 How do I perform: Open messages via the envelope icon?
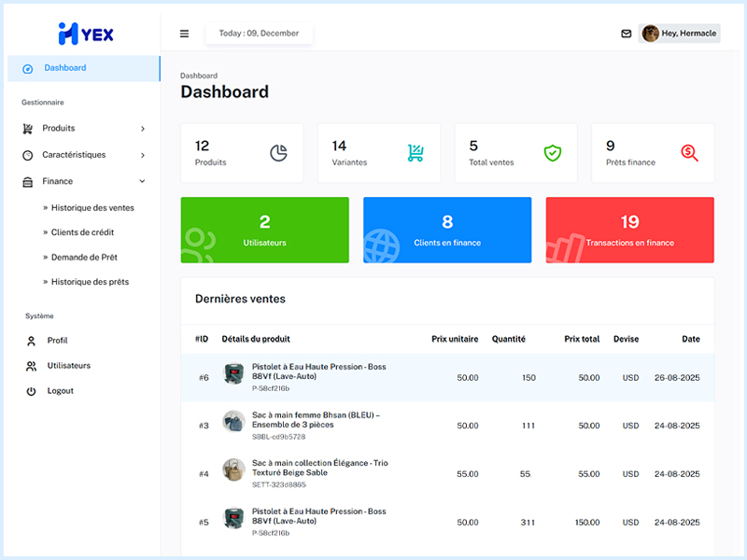[x=626, y=33]
